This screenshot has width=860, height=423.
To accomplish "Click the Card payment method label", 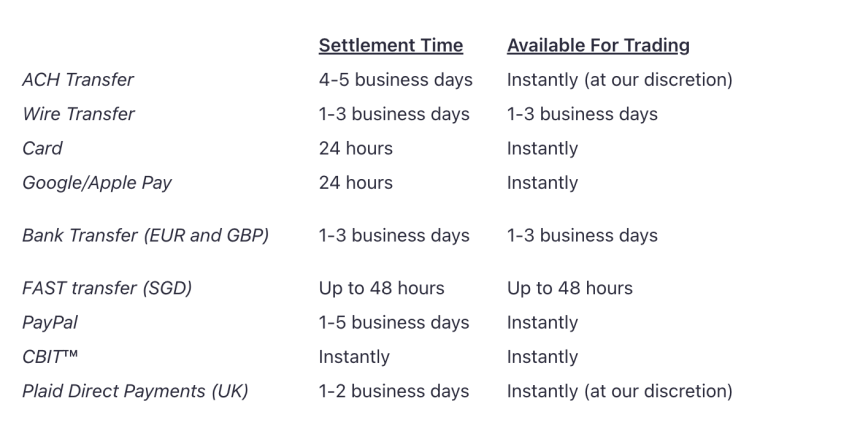I will (x=42, y=148).
